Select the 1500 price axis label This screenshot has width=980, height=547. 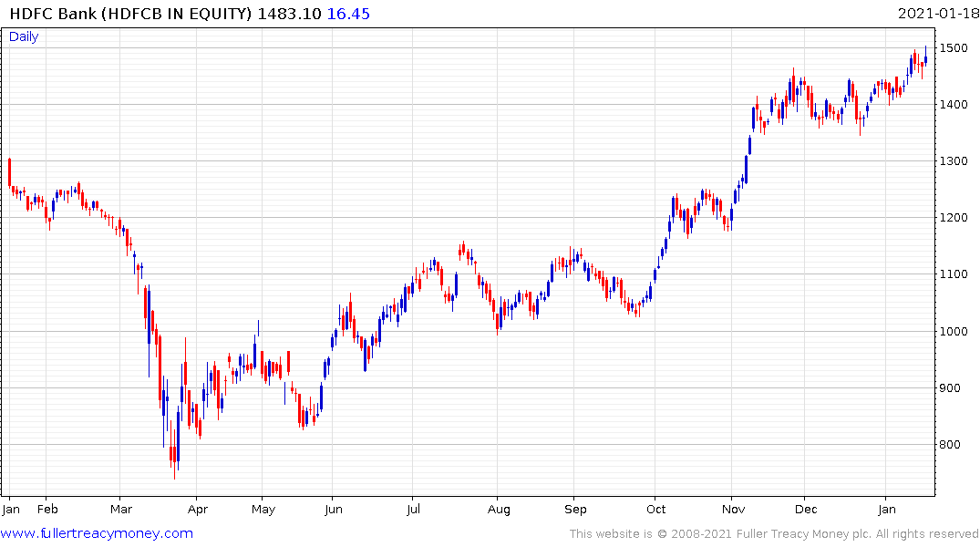pos(954,48)
